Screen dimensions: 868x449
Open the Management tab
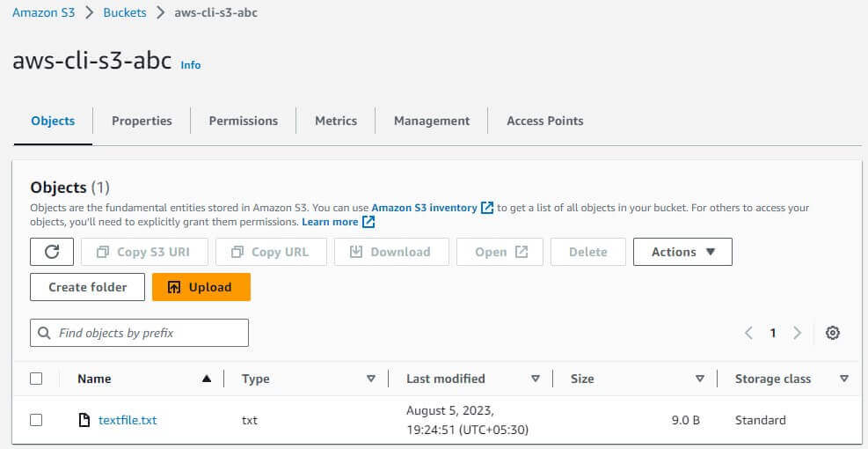tap(432, 121)
